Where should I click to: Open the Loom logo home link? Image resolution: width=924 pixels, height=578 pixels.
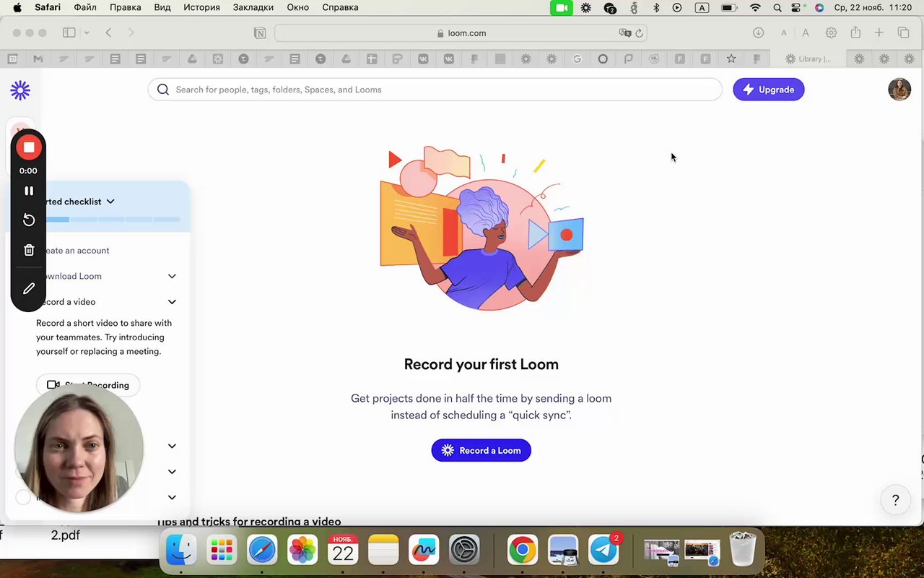pos(20,90)
